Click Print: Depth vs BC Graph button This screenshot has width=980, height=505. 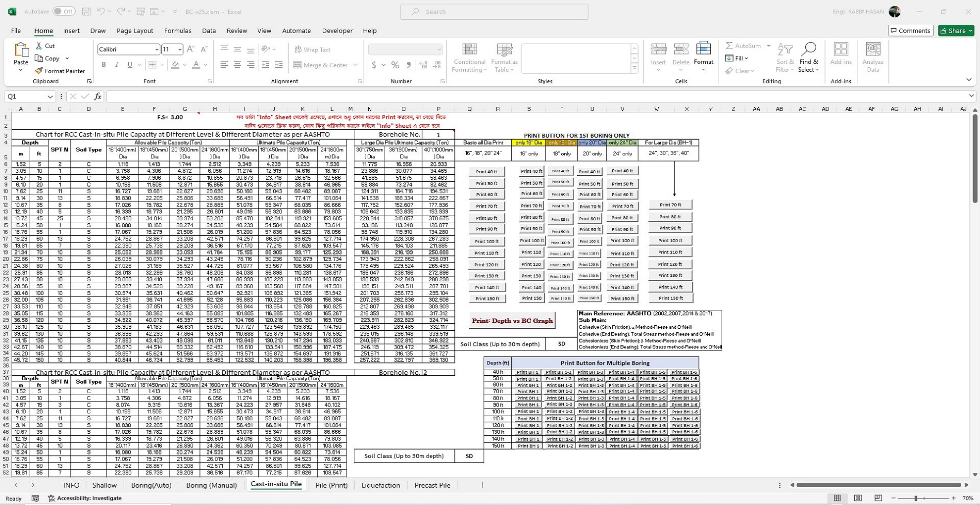tap(512, 321)
